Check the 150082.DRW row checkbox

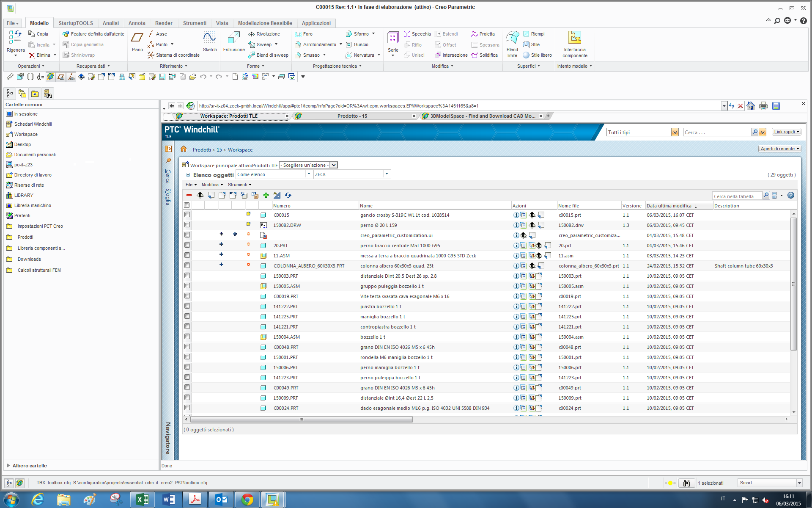tap(187, 225)
